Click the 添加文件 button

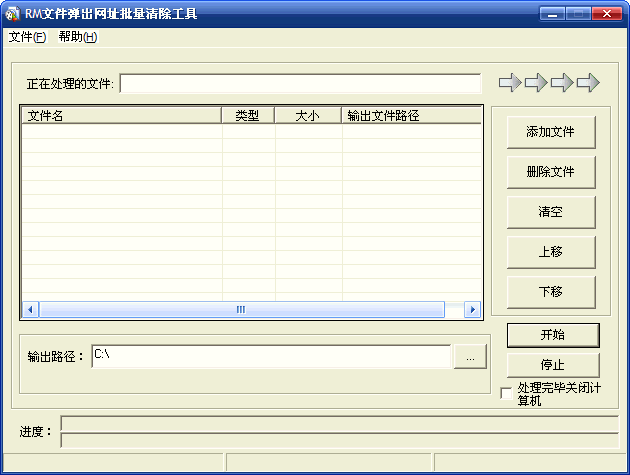coord(551,132)
